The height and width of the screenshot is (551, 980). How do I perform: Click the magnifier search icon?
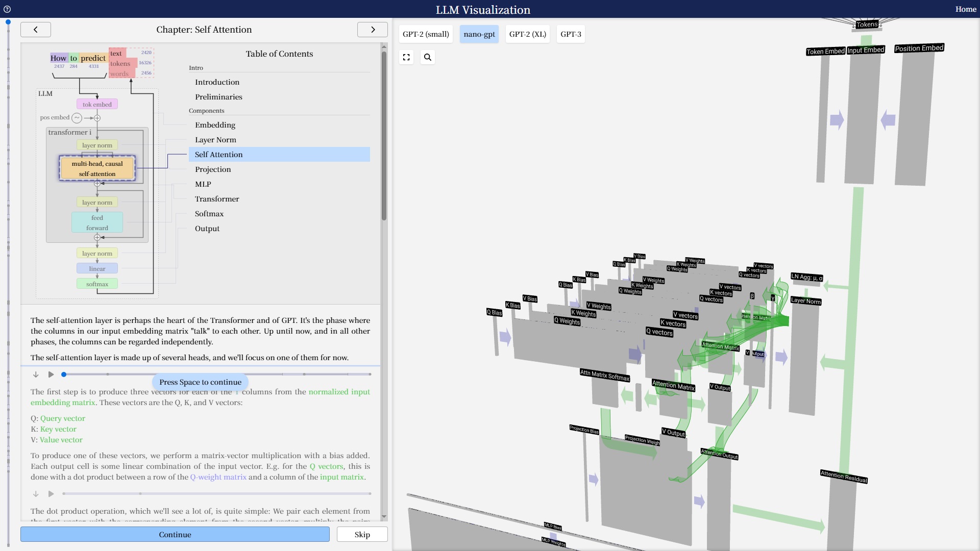428,57
